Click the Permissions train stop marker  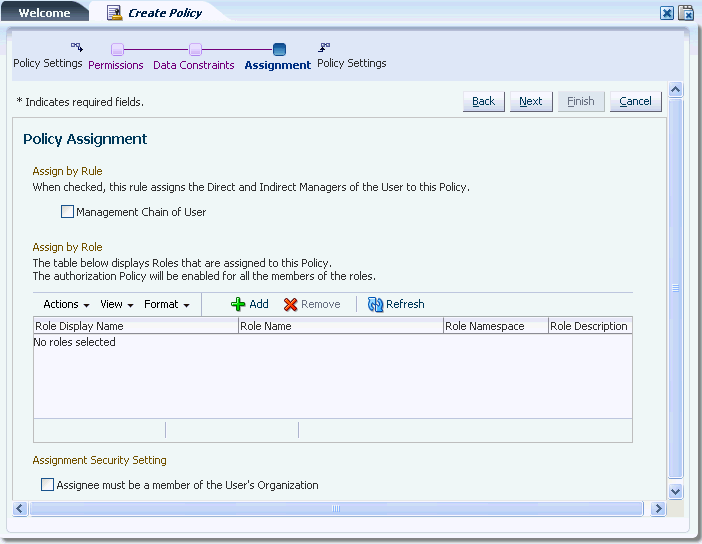tap(117, 49)
